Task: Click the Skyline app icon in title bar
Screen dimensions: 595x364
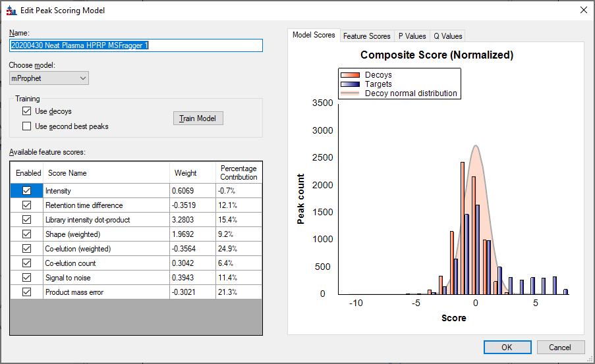Action: [x=11, y=11]
